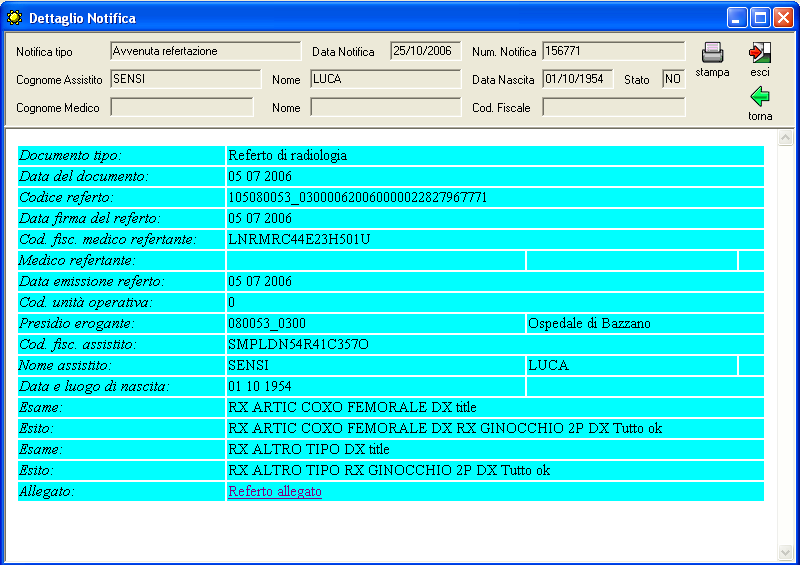
Task: Click the Notifica tipo field
Action: pos(205,51)
